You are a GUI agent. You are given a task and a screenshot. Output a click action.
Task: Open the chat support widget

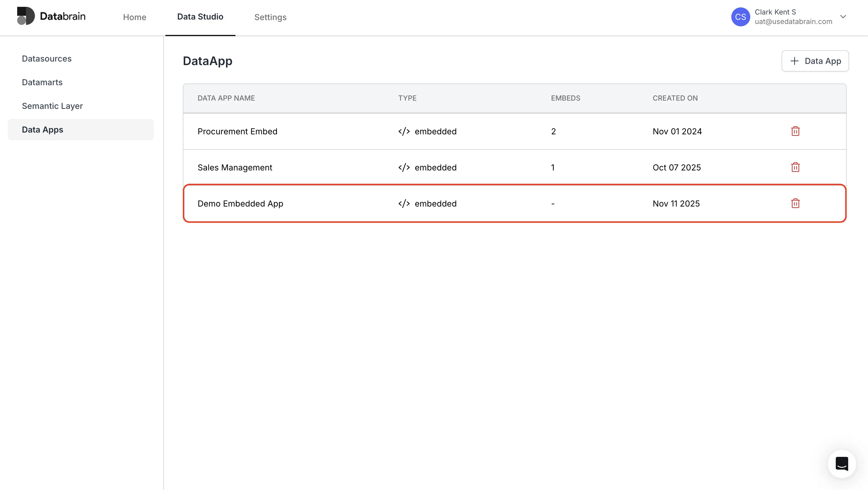coord(842,464)
